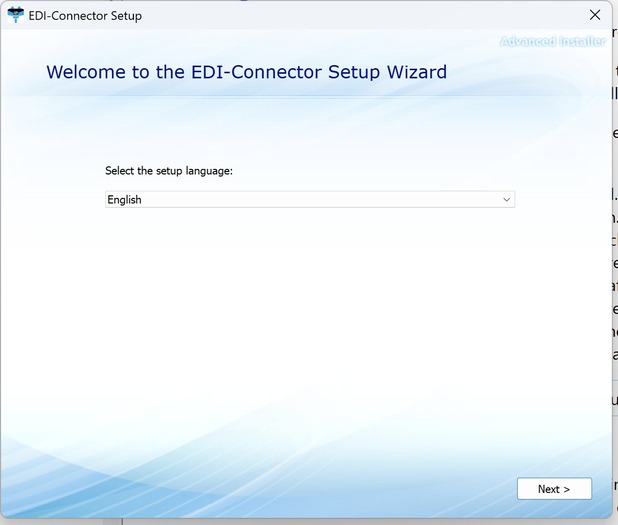Select the English text in language field
Screen dimensions: 618x525
point(125,200)
